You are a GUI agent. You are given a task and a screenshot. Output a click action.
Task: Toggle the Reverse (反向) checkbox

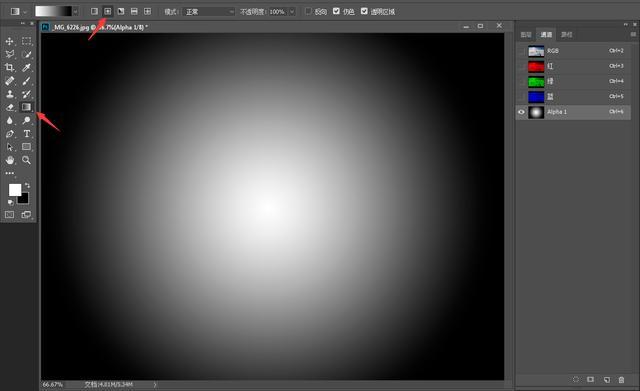309,11
